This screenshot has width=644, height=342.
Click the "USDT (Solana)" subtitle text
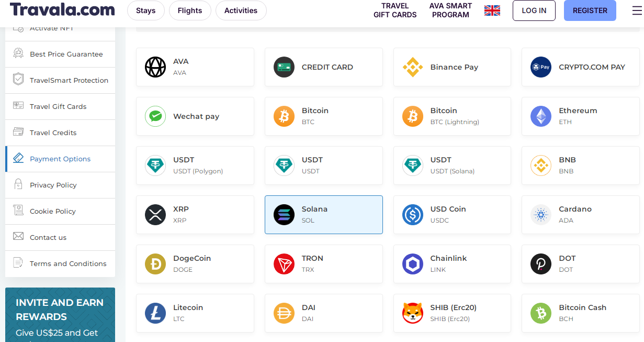pos(453,171)
